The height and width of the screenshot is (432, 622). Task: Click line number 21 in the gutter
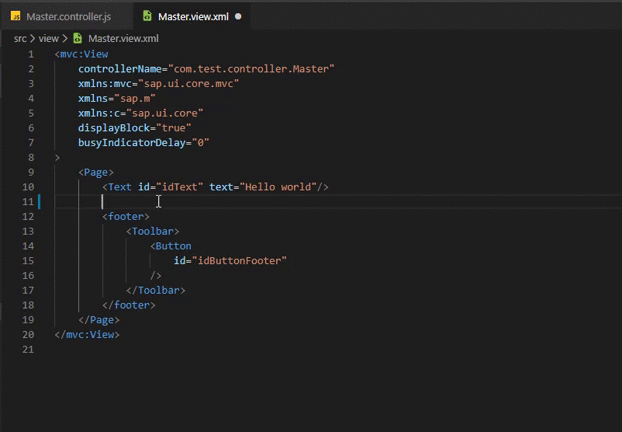28,349
